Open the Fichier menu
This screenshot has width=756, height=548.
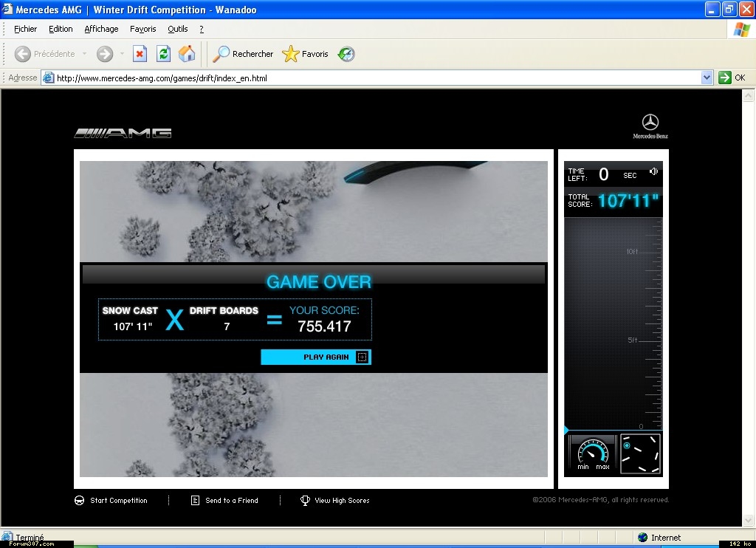coord(25,29)
